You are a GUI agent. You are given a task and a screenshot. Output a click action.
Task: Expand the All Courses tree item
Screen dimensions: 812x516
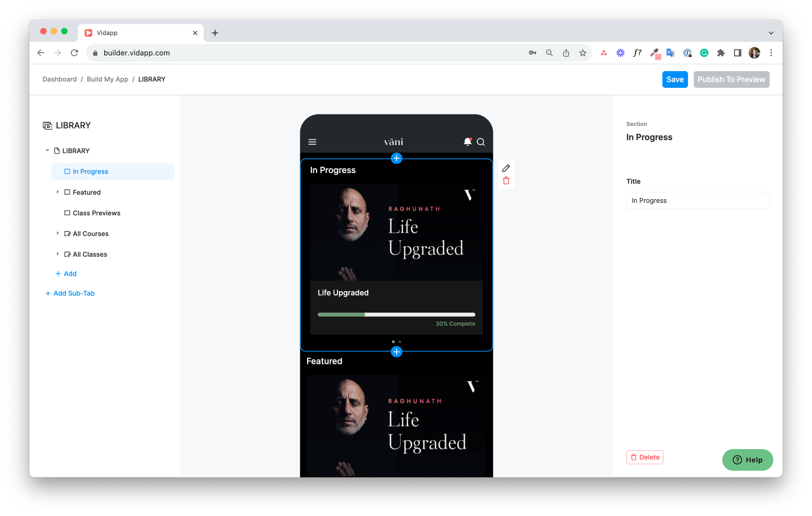(x=58, y=233)
